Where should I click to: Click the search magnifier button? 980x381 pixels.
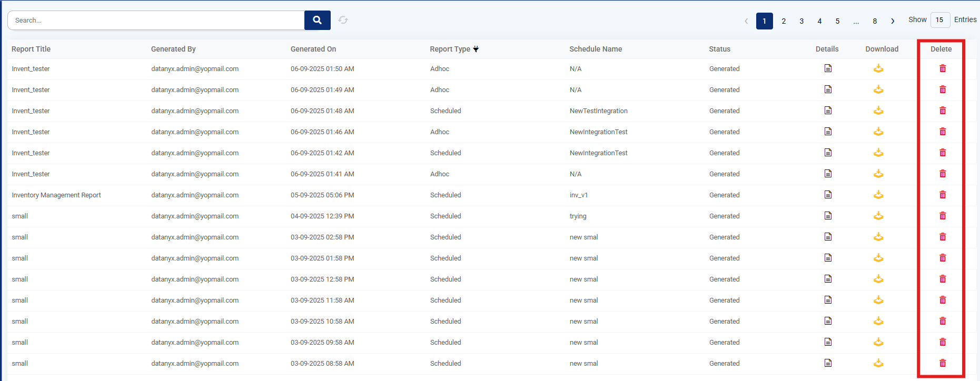coord(317,20)
